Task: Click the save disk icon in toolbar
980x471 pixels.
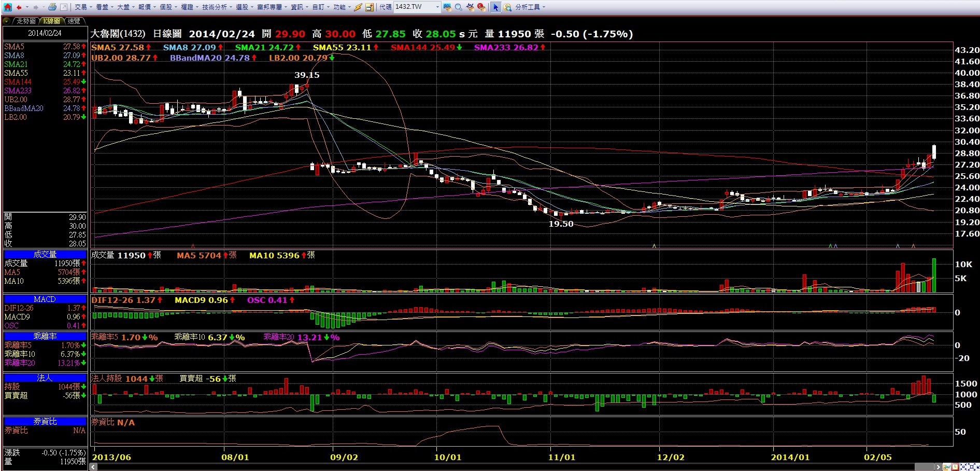Action: tap(370, 7)
